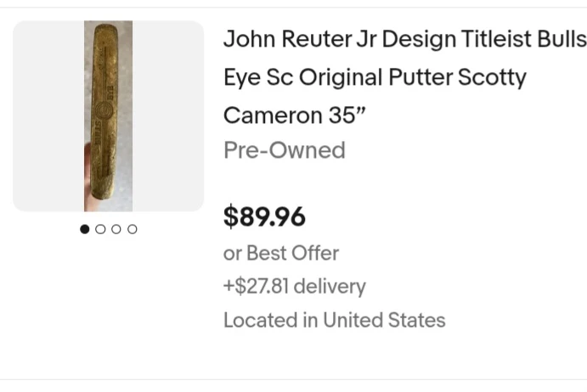Jump to the fourth image dot

(x=133, y=229)
